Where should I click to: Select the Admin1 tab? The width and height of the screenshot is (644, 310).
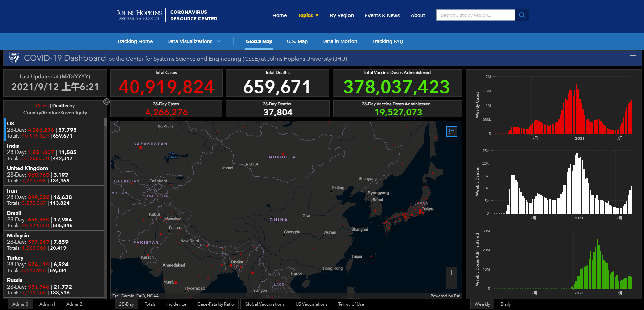[x=47, y=304]
